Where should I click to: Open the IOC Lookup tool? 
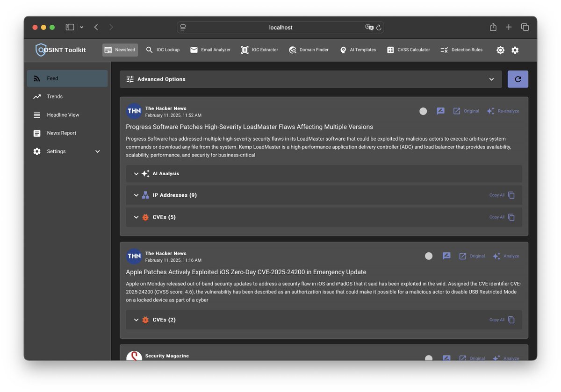[163, 50]
